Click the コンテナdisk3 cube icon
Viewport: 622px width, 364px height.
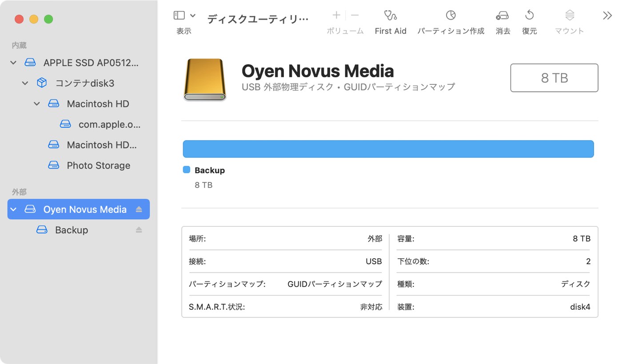tap(42, 83)
